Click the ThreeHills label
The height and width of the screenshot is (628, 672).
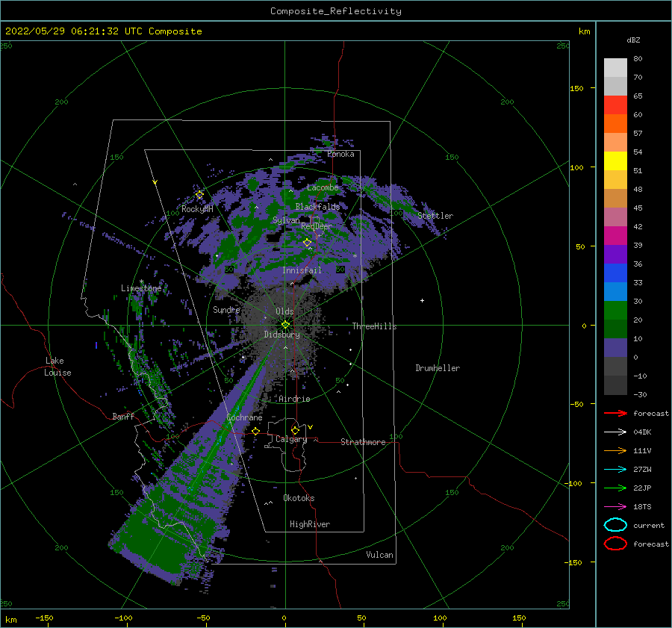(x=375, y=326)
